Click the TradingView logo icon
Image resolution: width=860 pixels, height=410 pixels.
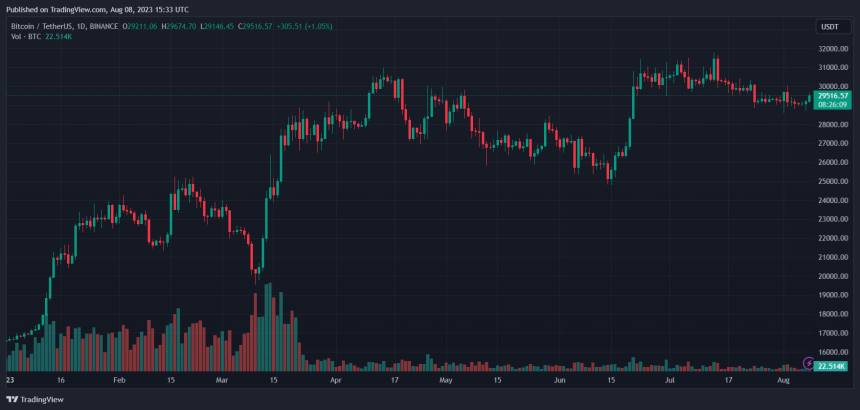pos(12,399)
